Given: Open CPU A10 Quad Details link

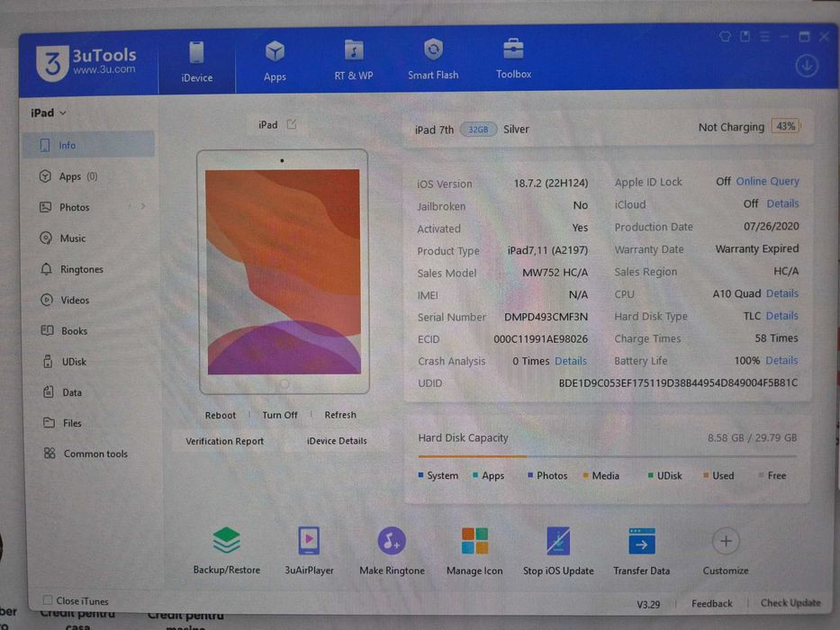Looking at the screenshot, I should [x=782, y=293].
